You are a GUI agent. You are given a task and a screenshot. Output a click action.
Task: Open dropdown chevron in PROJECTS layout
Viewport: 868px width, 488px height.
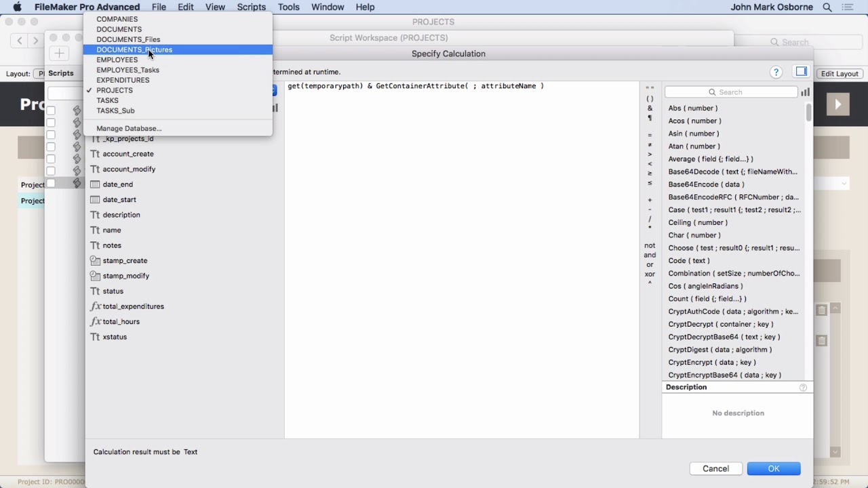click(x=844, y=184)
